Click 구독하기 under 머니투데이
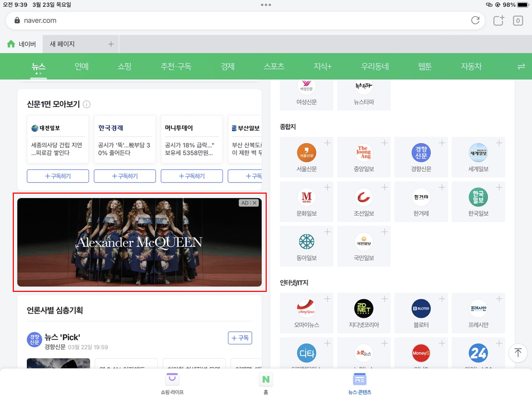The image size is (532, 399). pyautogui.click(x=192, y=176)
